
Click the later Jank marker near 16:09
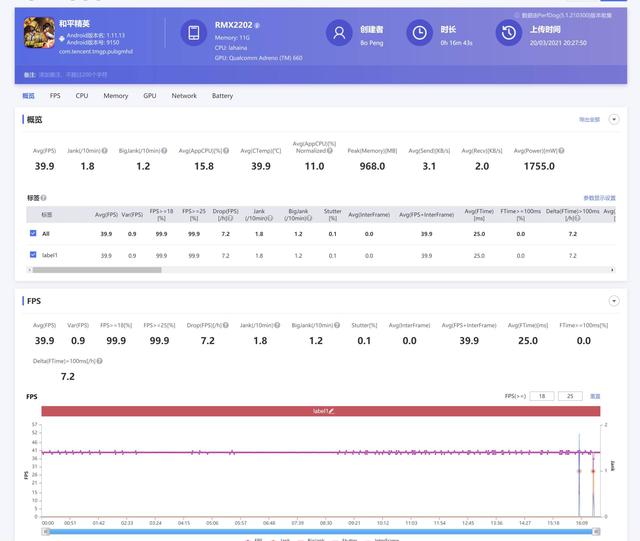pyautogui.click(x=593, y=471)
